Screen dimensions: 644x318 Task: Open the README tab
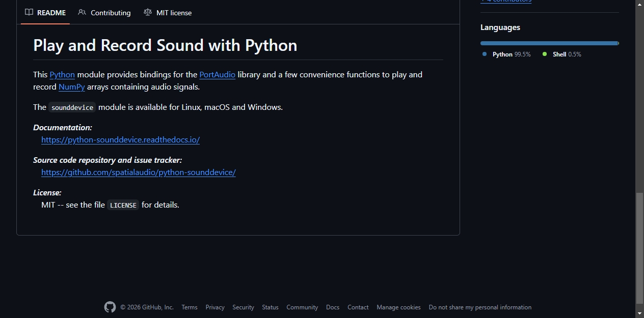[x=45, y=13]
